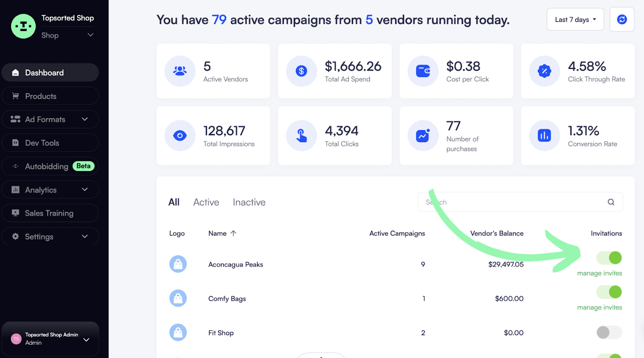Click the Analytics chart icon

[x=15, y=189]
